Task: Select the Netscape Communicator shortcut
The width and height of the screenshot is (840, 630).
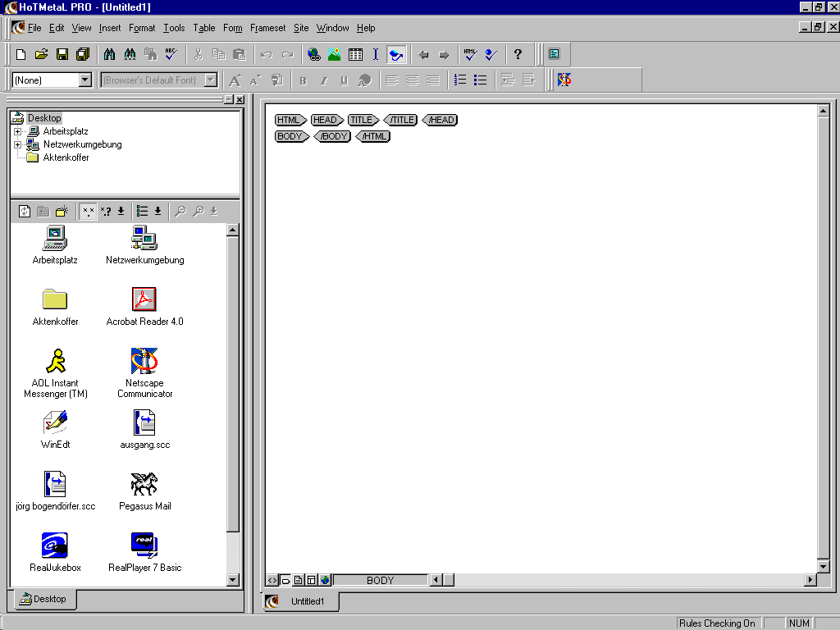Action: pyautogui.click(x=144, y=373)
